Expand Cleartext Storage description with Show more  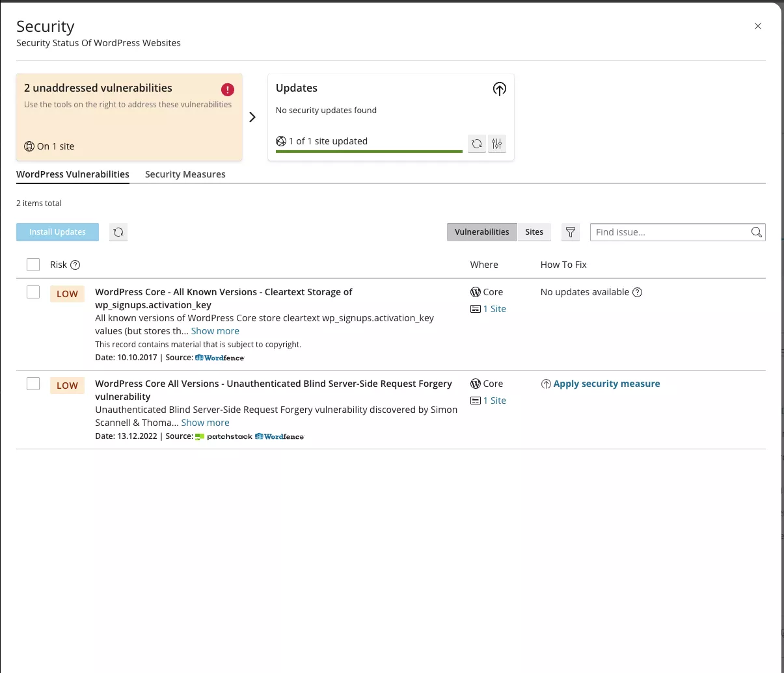coord(215,331)
